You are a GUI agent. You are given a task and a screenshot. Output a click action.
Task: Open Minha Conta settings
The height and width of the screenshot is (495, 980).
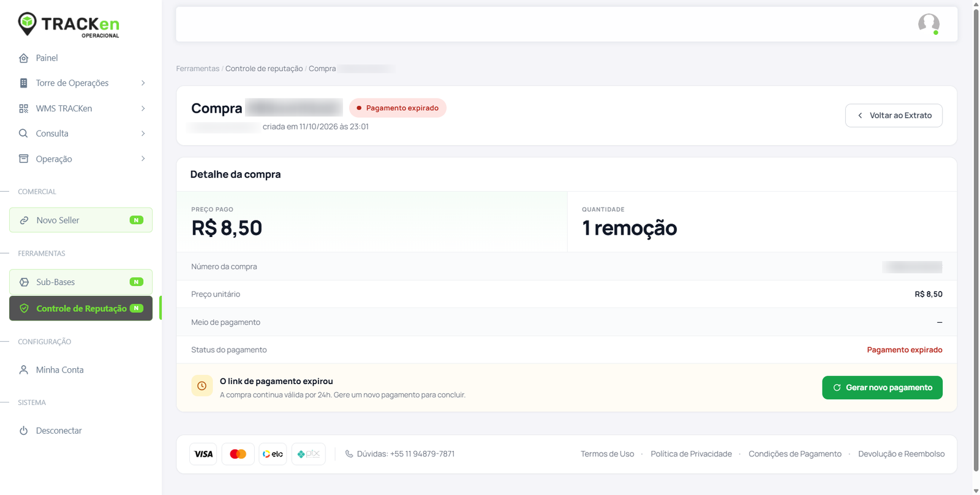(x=81, y=370)
